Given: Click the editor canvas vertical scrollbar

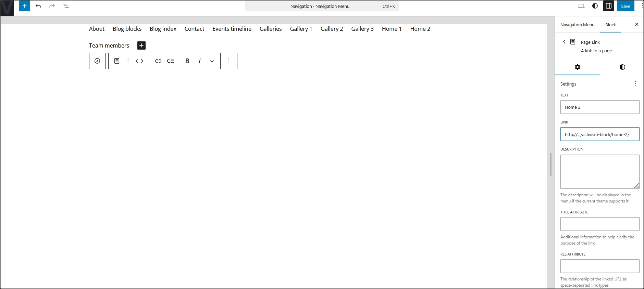Looking at the screenshot, I should (x=550, y=164).
